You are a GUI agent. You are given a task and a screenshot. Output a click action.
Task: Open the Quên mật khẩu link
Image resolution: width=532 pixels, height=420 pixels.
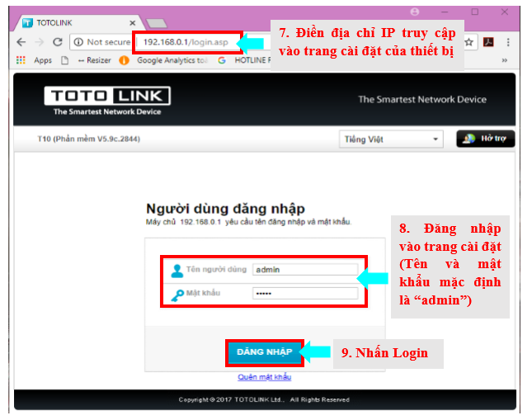pos(264,377)
